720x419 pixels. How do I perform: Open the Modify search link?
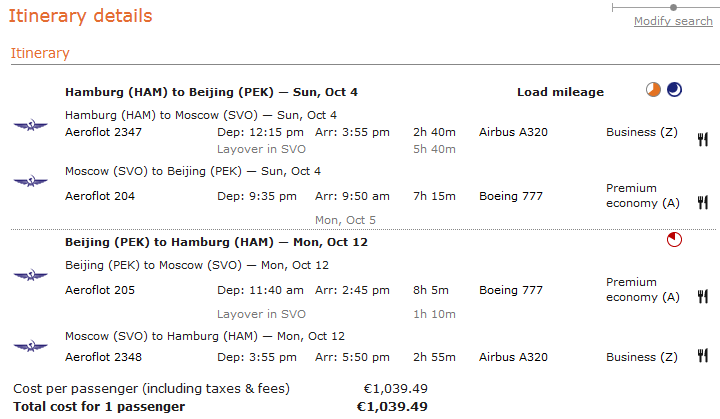coord(673,21)
